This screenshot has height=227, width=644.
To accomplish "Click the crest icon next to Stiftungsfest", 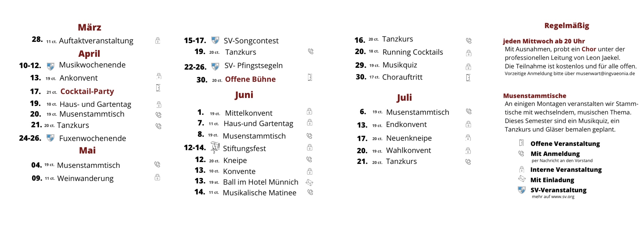I will 215,148.
